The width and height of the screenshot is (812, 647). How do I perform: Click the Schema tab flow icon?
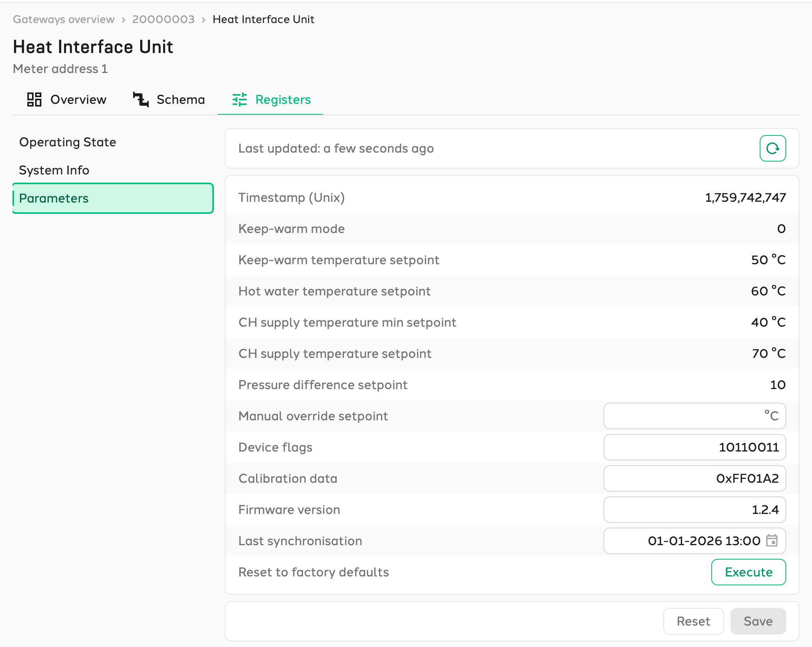(141, 100)
